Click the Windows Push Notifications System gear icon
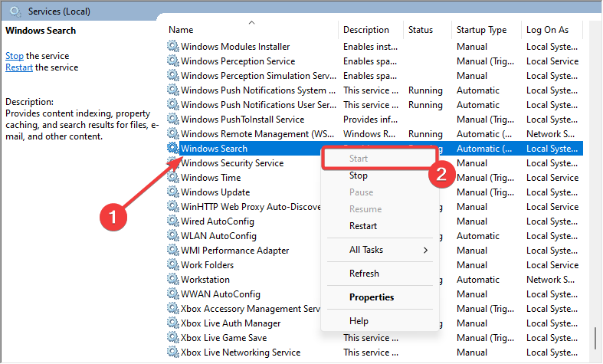The height and width of the screenshot is (364, 603). [172, 90]
